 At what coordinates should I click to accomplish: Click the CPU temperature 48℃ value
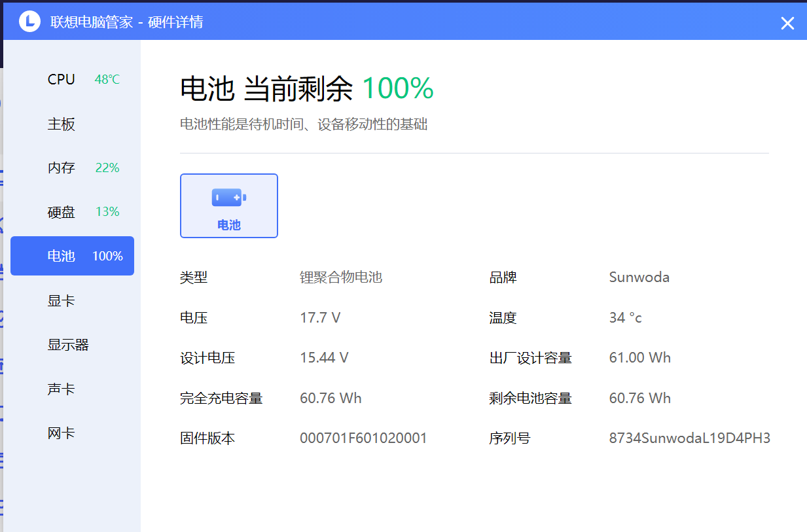point(107,80)
